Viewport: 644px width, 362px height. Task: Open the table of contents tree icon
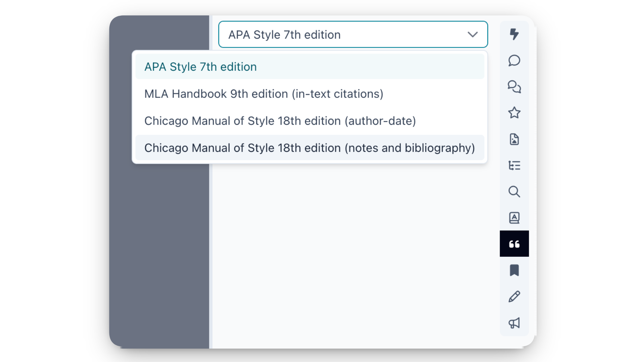514,165
